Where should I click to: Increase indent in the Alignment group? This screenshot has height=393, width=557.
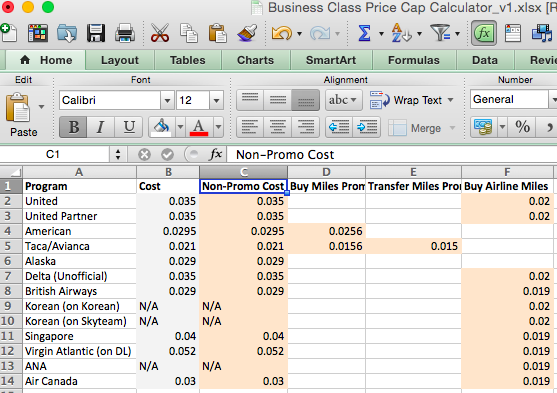367,127
